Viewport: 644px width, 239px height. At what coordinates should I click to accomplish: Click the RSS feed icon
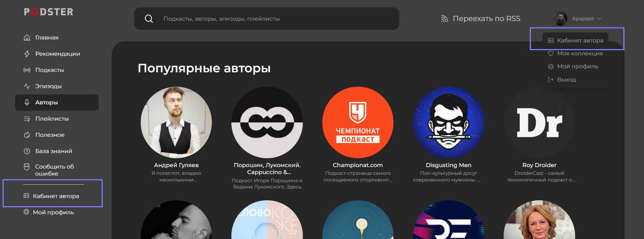tap(444, 19)
